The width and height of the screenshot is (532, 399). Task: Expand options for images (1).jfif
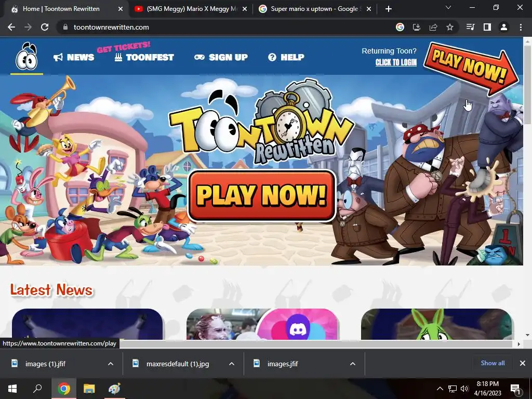pos(111,364)
